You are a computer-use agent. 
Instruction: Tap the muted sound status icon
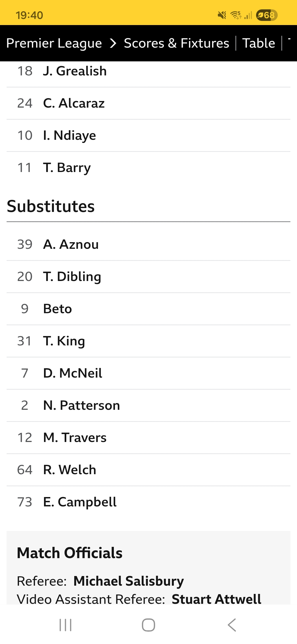pyautogui.click(x=222, y=15)
